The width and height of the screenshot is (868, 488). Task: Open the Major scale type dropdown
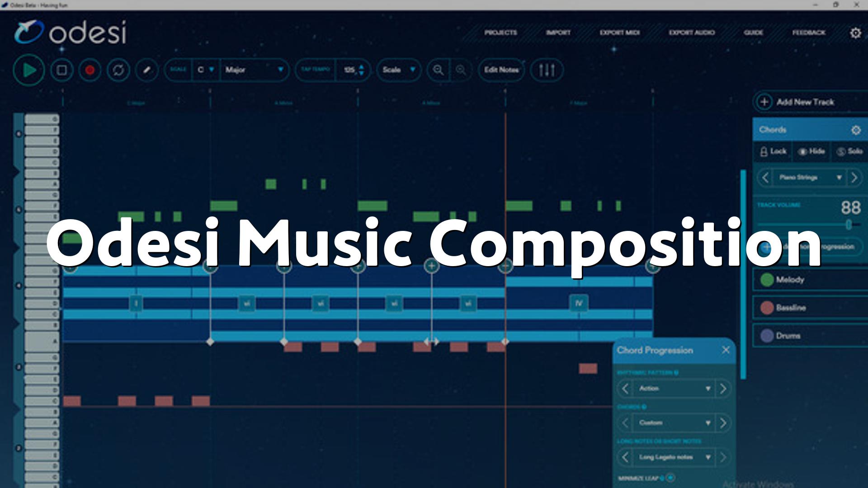pyautogui.click(x=254, y=70)
